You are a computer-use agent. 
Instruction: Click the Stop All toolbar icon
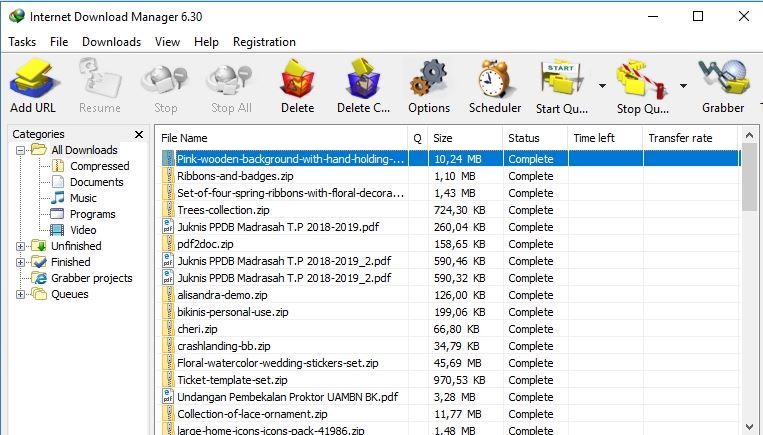tap(231, 80)
